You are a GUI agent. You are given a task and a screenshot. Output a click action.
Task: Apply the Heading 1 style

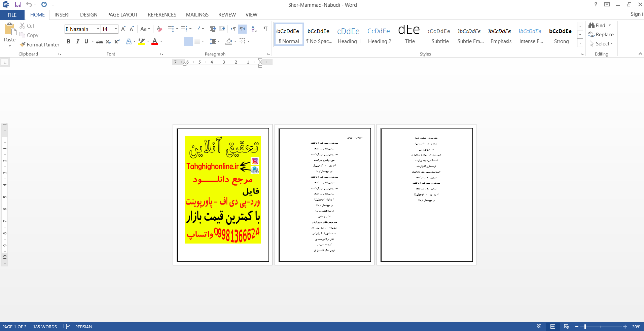[349, 35]
